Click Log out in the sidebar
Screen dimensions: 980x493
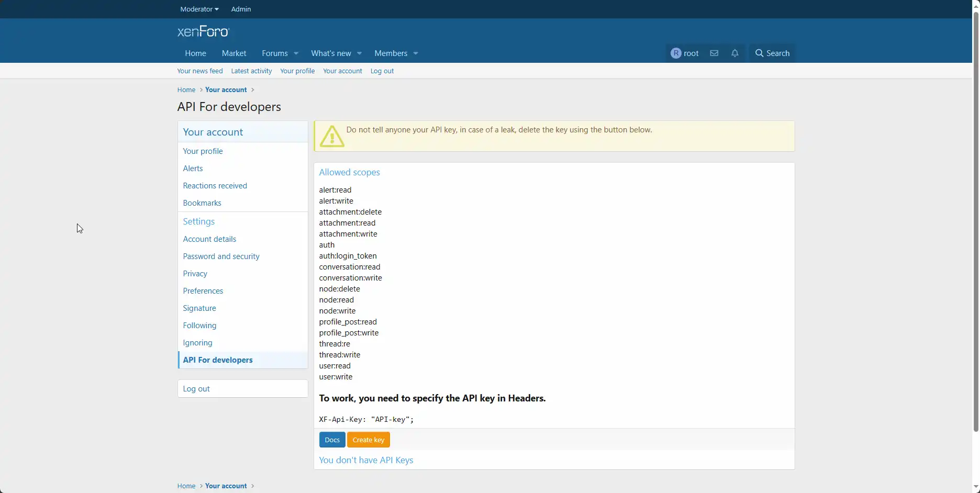(196, 389)
